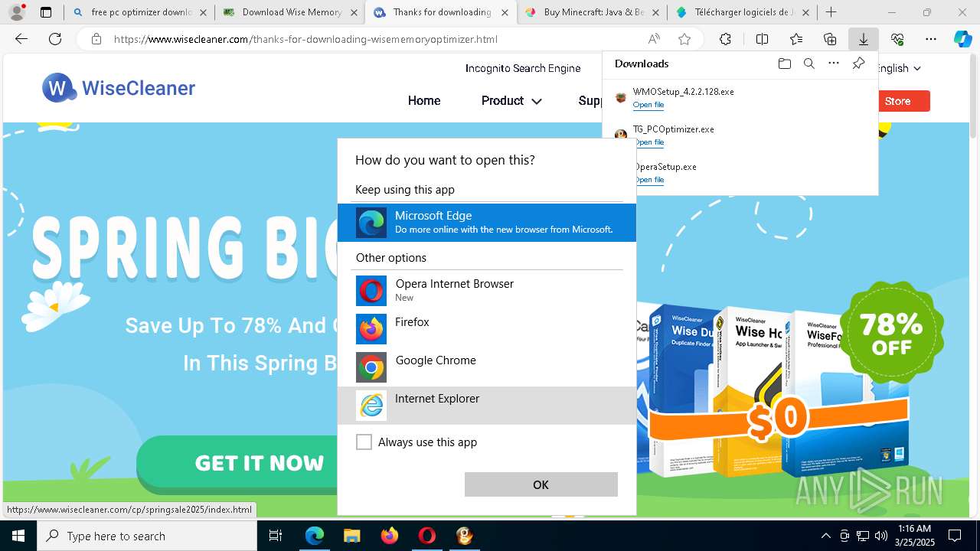The image size is (980, 551).
Task: Open the volume tray icon
Action: click(x=881, y=536)
